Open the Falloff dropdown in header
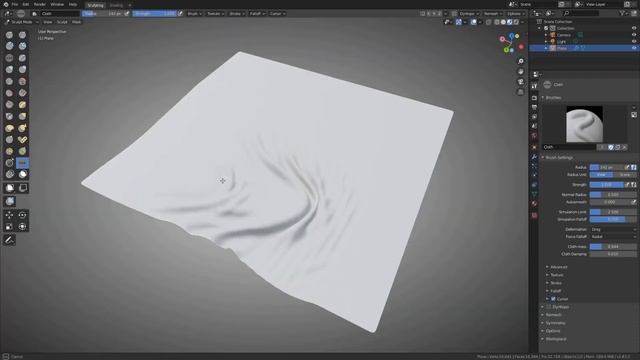Screen dimensions: 640x360 tap(257, 13)
